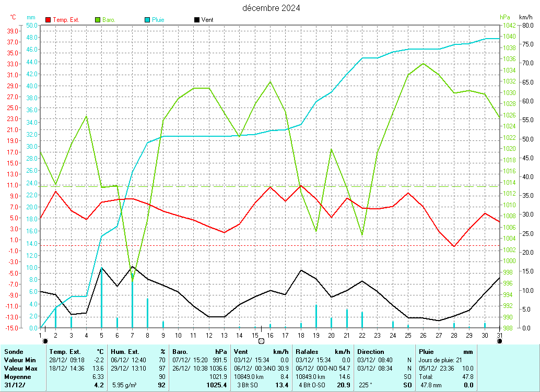Click the green hPa axis unit label

pos(504,17)
